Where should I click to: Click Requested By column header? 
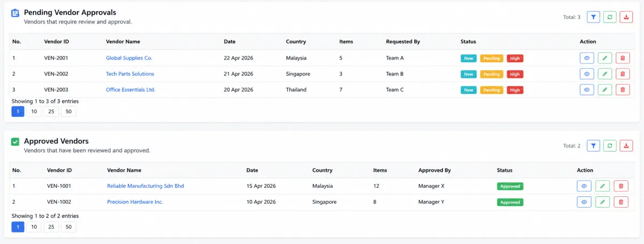click(403, 42)
